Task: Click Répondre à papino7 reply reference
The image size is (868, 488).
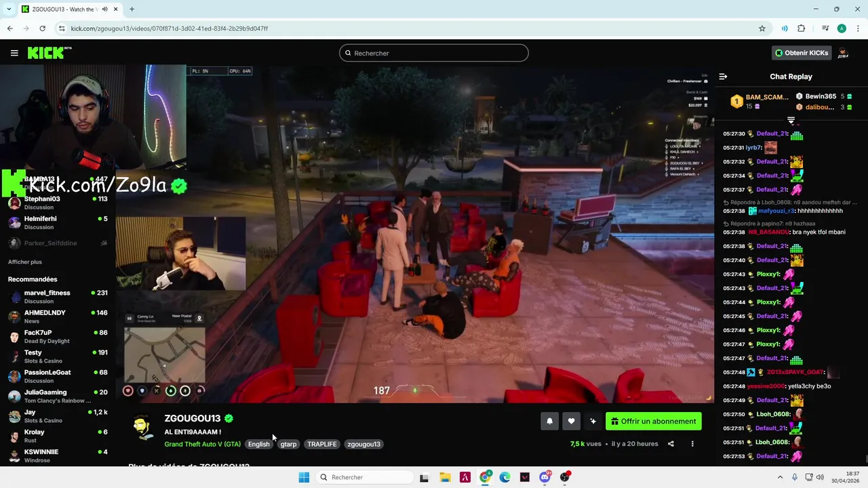Action: coord(770,223)
